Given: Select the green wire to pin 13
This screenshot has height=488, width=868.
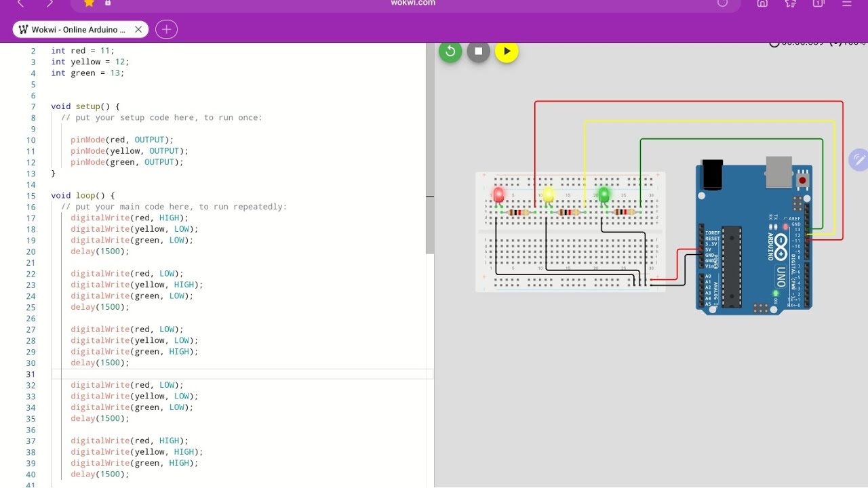Looking at the screenshot, I should 731,140.
